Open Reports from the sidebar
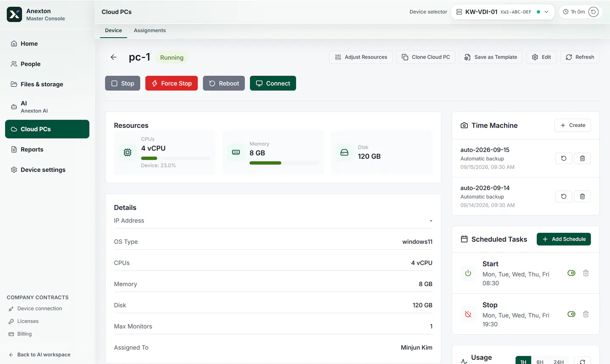This screenshot has width=610, height=364. click(x=47, y=149)
